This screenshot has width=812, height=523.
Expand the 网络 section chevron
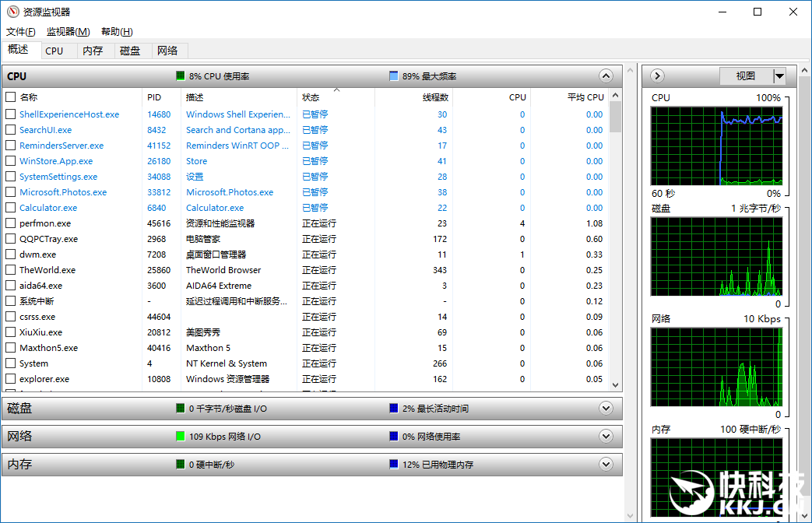(606, 436)
